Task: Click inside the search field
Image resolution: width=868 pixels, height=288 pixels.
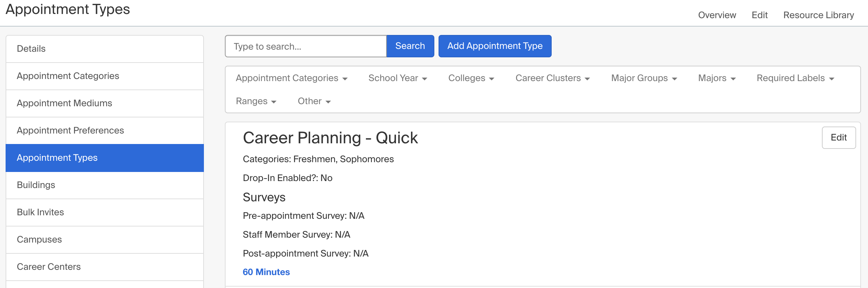Action: click(306, 46)
